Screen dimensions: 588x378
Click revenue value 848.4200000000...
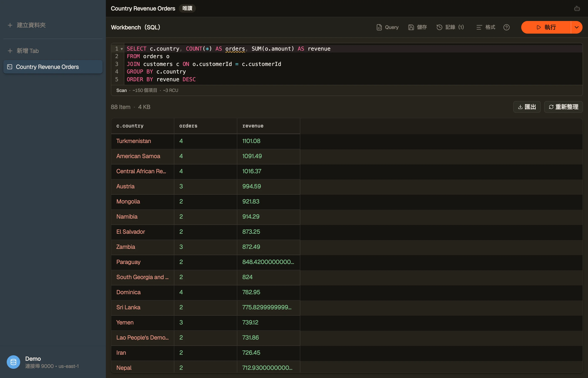pyautogui.click(x=268, y=262)
